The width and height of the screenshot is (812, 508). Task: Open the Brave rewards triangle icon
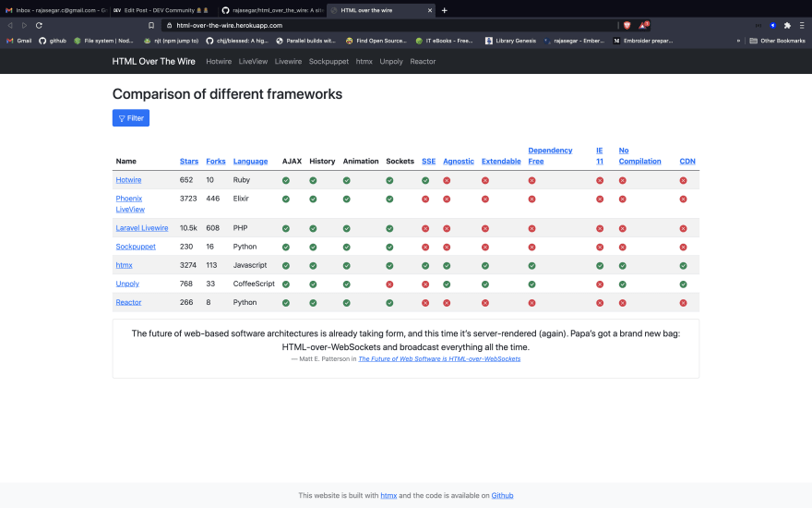(x=643, y=25)
